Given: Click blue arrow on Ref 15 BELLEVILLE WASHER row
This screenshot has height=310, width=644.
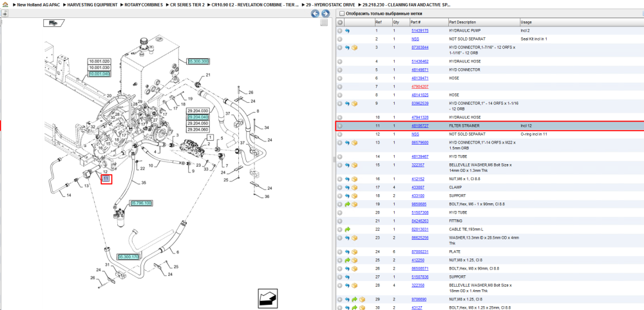Looking at the screenshot, I should 347,165.
